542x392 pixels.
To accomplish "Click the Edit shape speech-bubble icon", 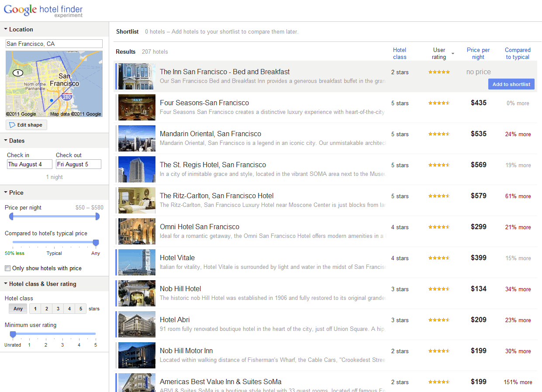I will pos(13,125).
